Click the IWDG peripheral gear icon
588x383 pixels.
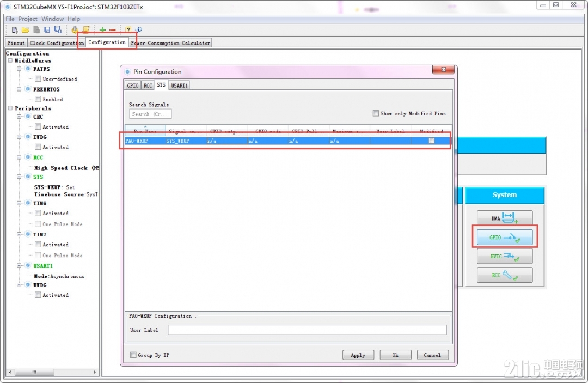coord(28,137)
